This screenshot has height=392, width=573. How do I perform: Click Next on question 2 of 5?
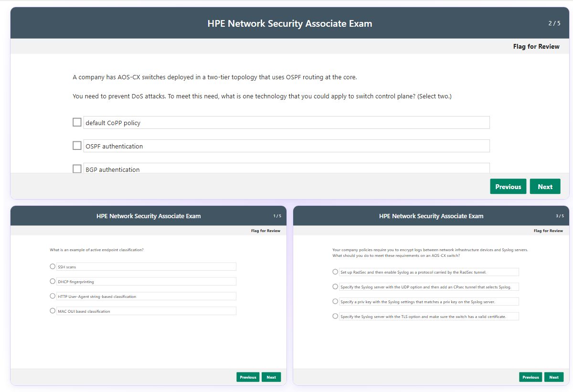pos(545,187)
